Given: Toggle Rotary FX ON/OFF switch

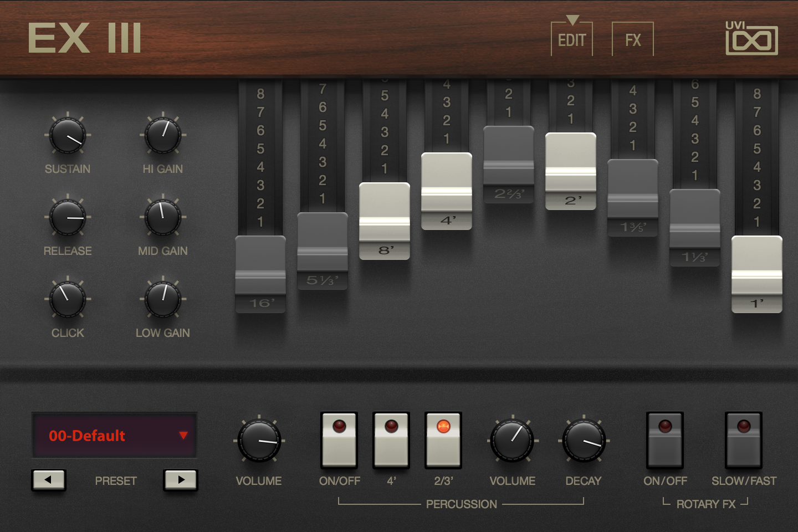Looking at the screenshot, I should pos(665,441).
